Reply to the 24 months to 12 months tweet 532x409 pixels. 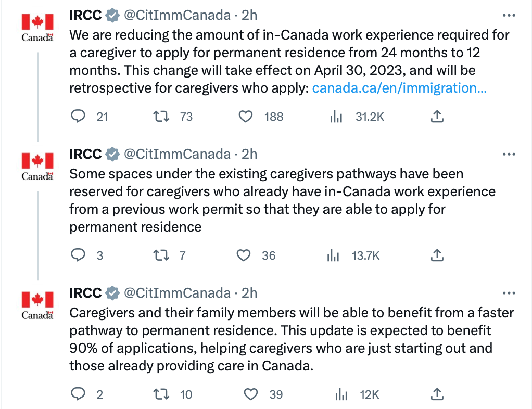click(x=78, y=117)
